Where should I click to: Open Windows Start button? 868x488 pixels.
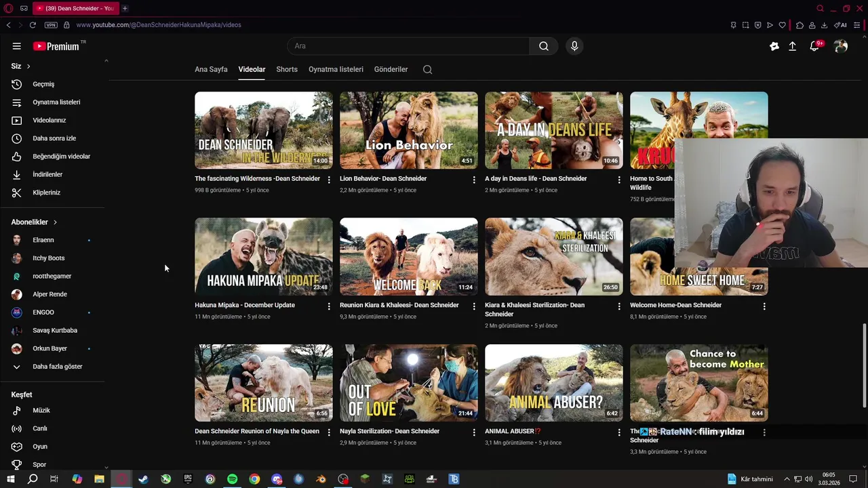tap(10, 479)
